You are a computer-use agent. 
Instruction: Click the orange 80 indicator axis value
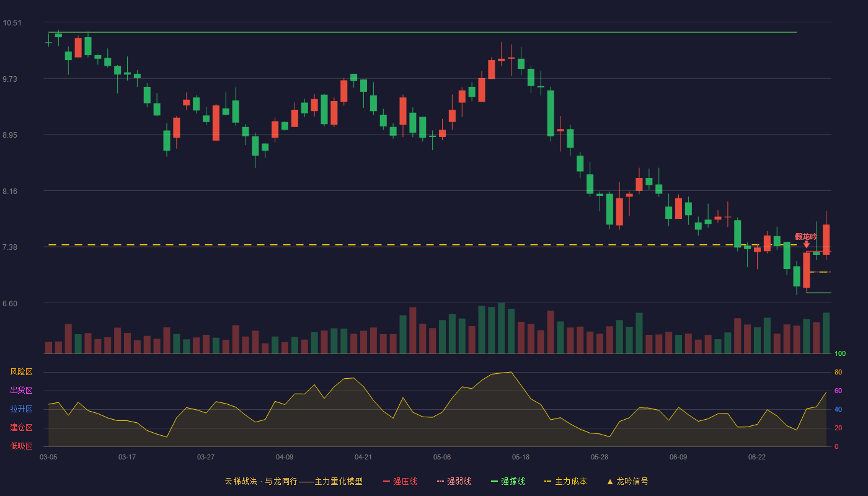tap(838, 372)
